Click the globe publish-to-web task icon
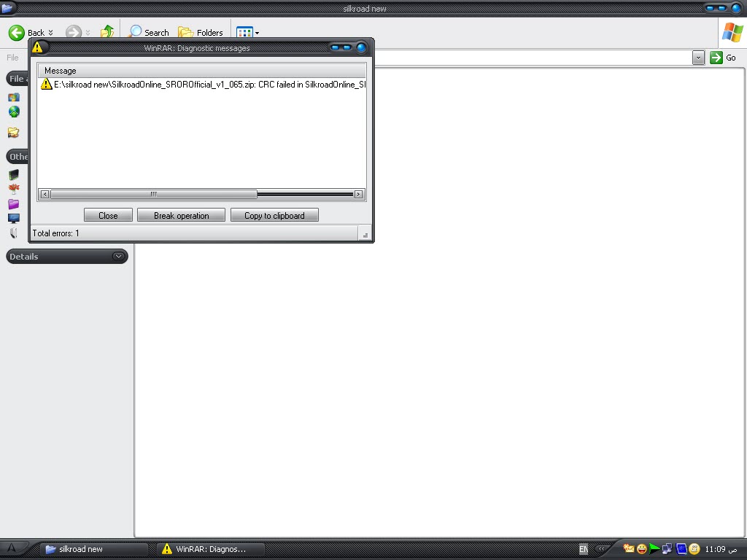 [14, 112]
